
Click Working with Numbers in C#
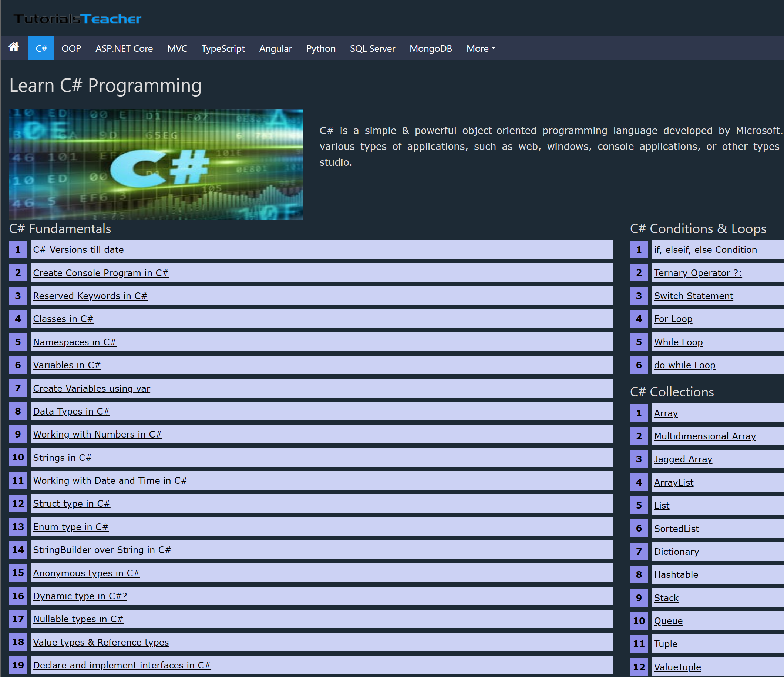97,435
